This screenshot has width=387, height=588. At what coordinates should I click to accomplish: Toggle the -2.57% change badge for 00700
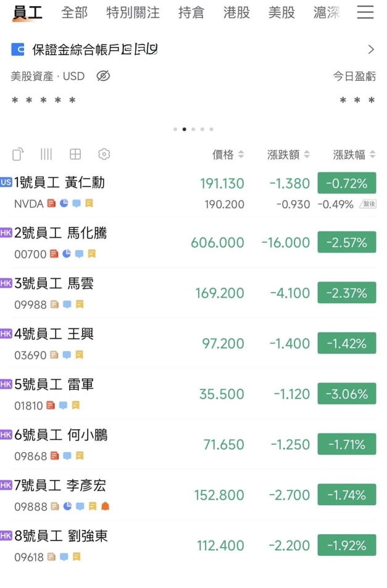tap(346, 242)
